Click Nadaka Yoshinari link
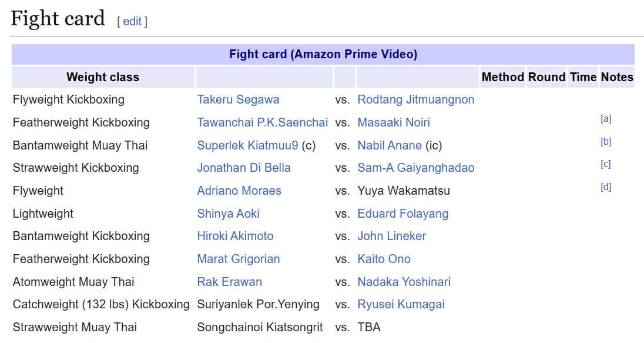Screen dimensions: 644x343 [x=404, y=282]
